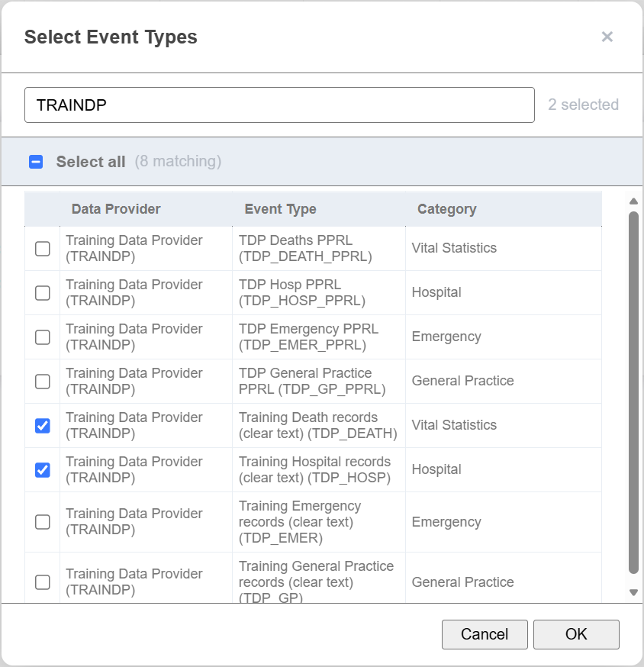Viewport: 644px width, 667px height.
Task: Click the Cancel button
Action: [485, 634]
